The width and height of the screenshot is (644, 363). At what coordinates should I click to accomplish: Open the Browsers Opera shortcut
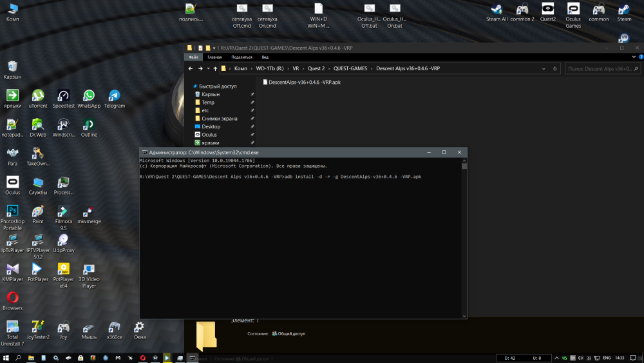click(12, 301)
